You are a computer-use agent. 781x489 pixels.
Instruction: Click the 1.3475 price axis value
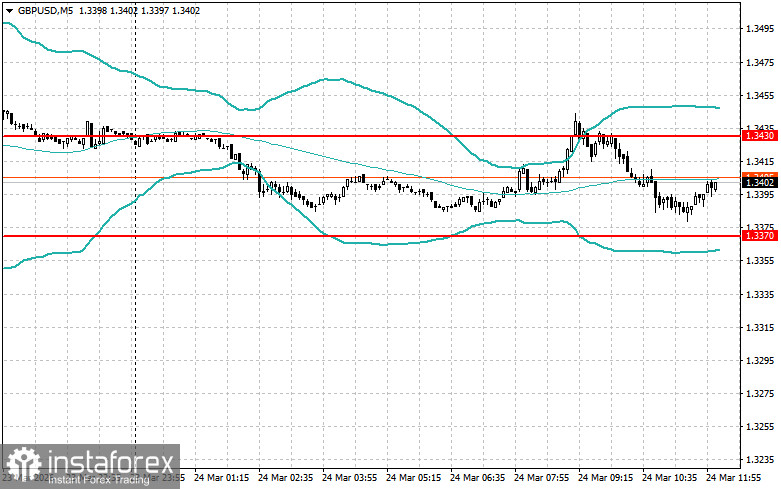tap(760, 62)
